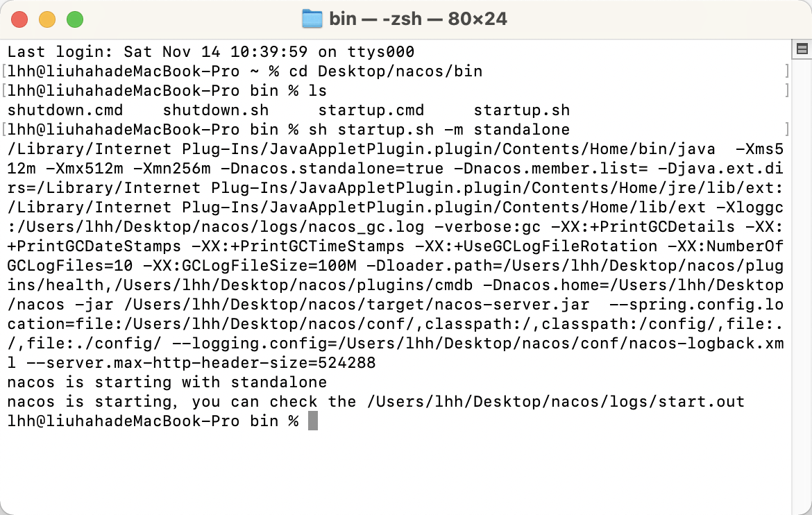Click the "sh startup.sh -m standalone" command
812x515 pixels.
439,130
